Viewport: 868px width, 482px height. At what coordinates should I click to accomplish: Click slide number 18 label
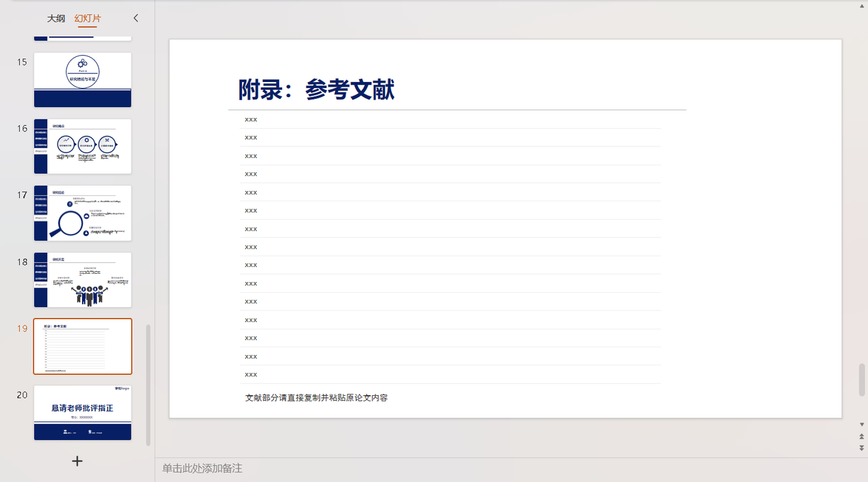pos(22,262)
